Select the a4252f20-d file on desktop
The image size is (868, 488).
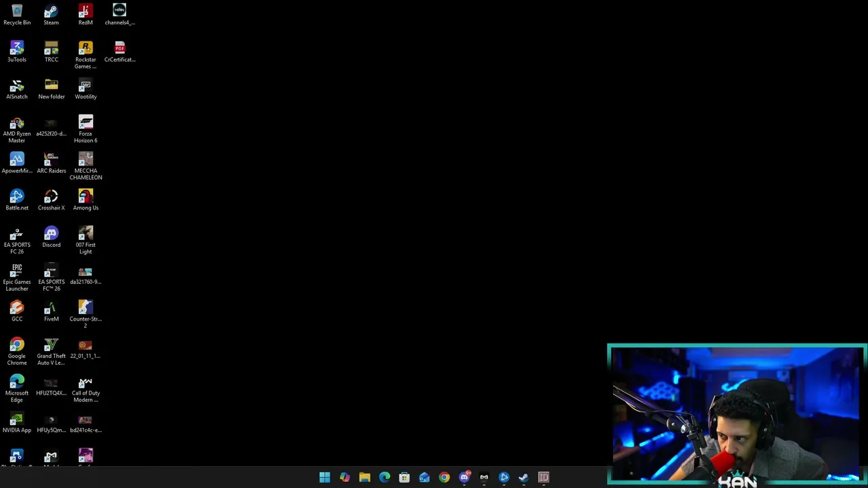coord(51,127)
